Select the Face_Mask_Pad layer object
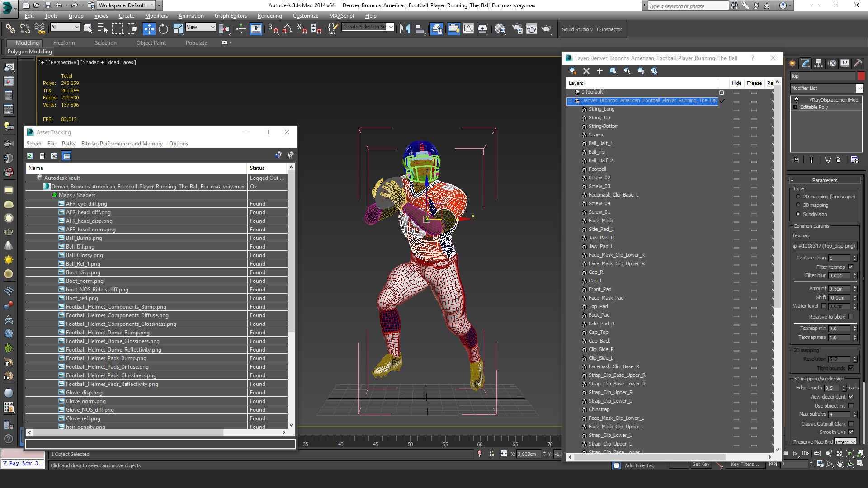 click(605, 298)
